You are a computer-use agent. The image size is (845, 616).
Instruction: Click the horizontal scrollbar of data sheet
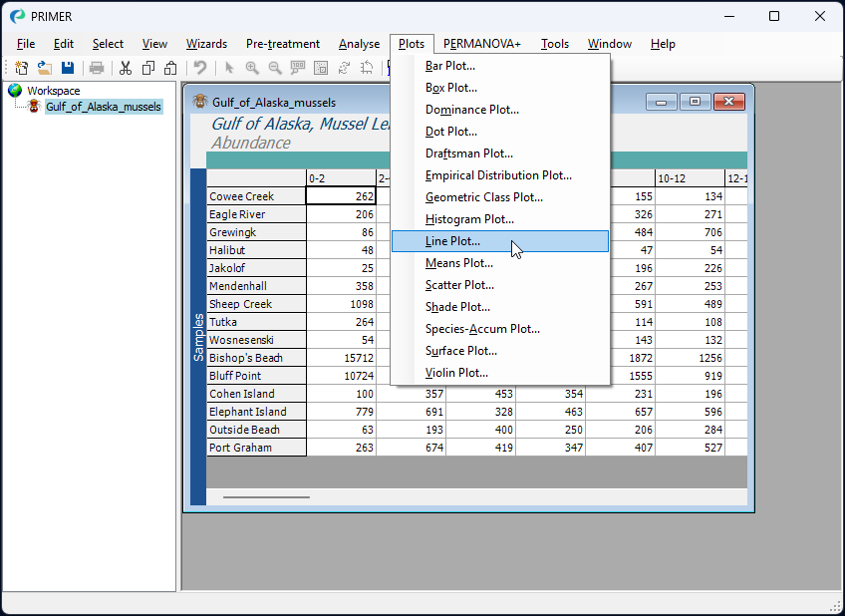click(x=266, y=496)
